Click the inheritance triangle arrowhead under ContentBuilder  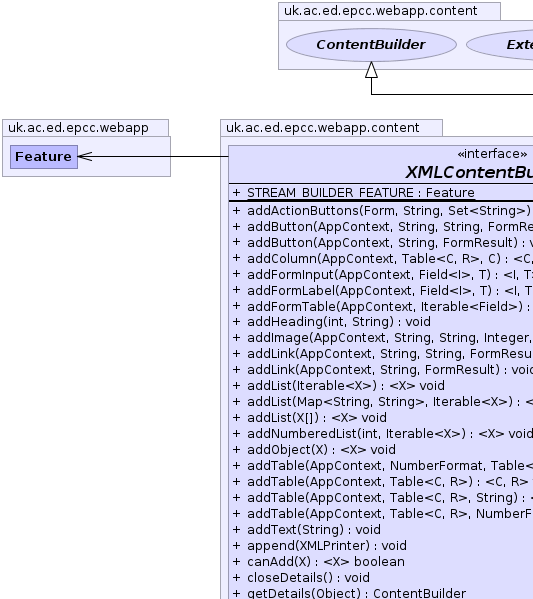(371, 70)
